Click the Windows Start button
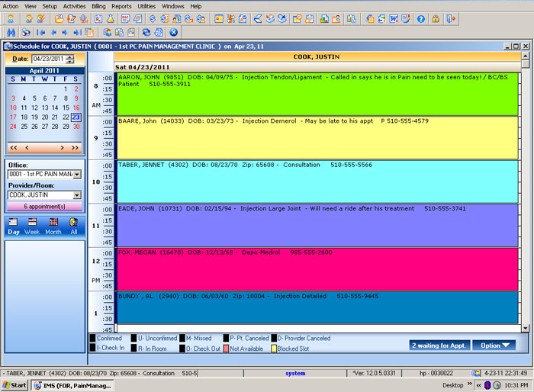534x392 pixels. [x=14, y=386]
